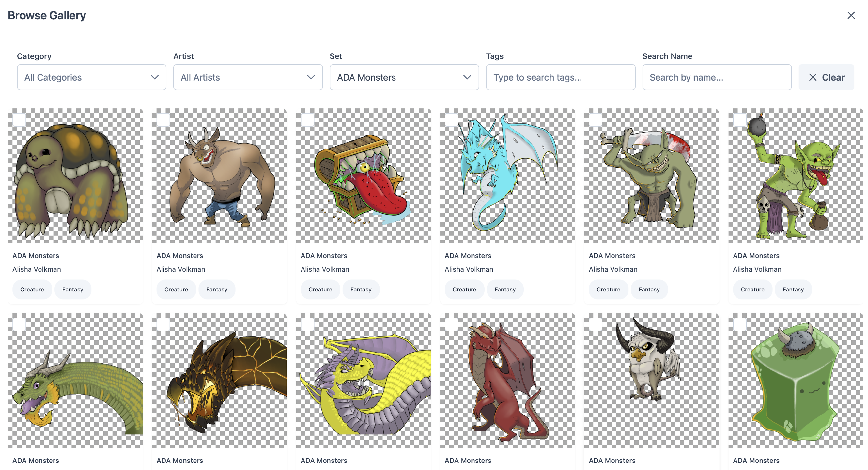Screen dimensions: 868x470
Task: Click the Search by name field
Action: pos(717,77)
